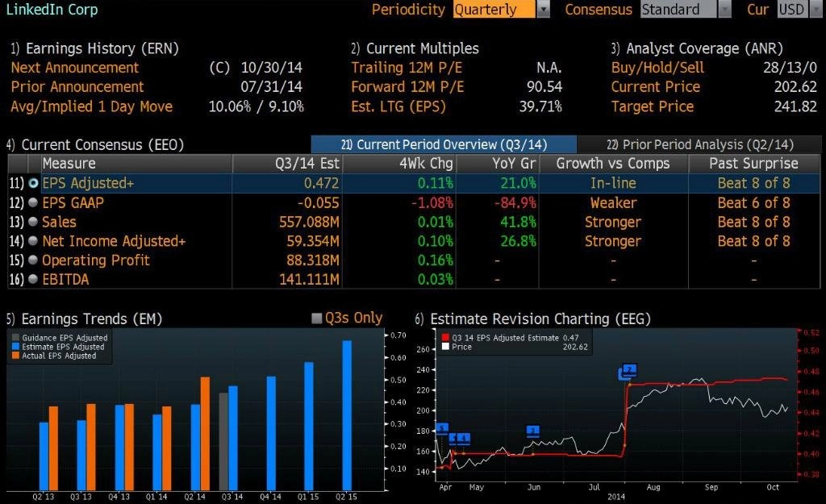Click the EPS GAAP YoY growth -84.9%

515,202
